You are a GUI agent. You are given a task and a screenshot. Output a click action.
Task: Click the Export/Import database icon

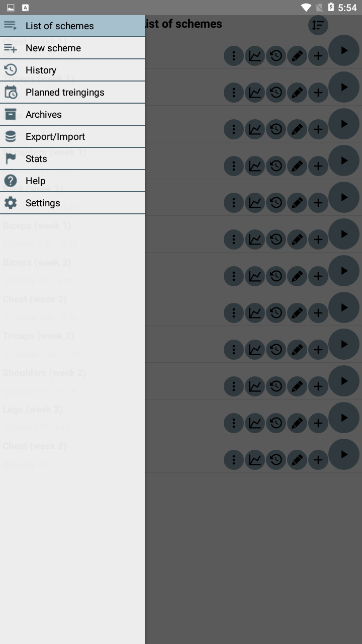(x=11, y=136)
